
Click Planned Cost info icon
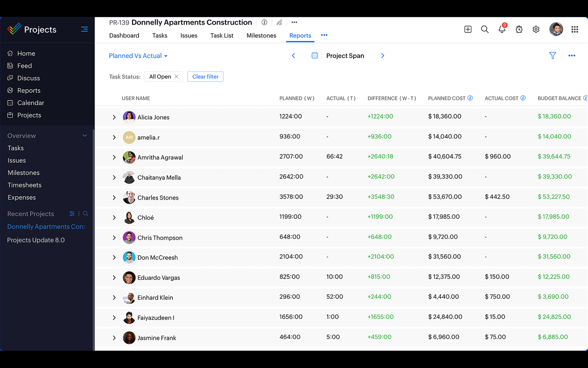coord(470,98)
